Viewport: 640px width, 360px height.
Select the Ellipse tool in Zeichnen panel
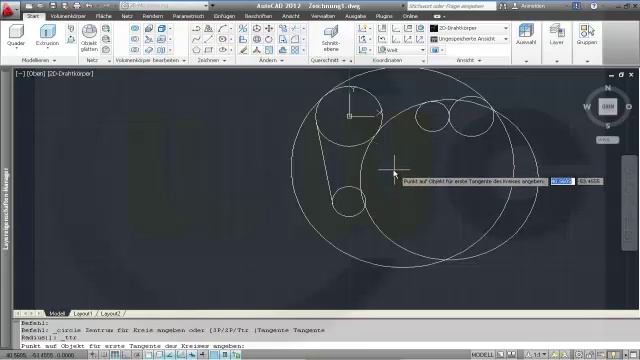pos(222,50)
